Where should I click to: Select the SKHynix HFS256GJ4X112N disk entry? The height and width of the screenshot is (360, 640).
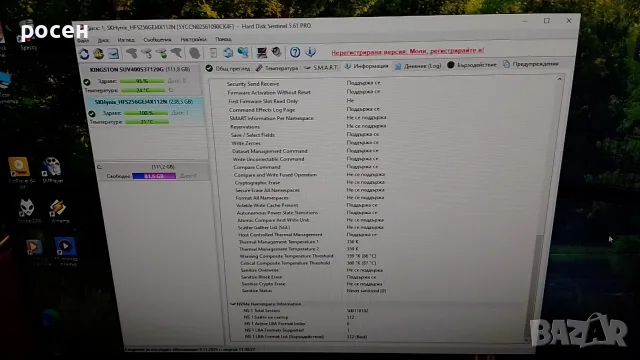pyautogui.click(x=143, y=102)
